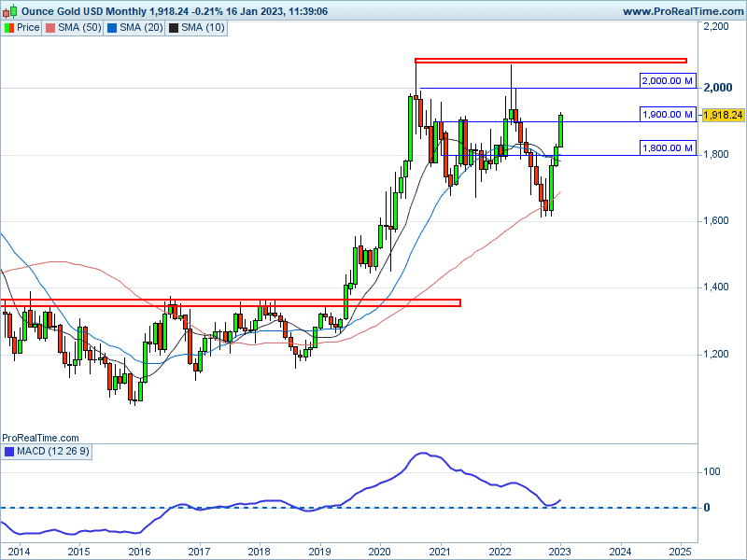Screen dimensions: 747x560
Task: Select the 1,800.00 M horizontal line label
Action: pos(667,147)
